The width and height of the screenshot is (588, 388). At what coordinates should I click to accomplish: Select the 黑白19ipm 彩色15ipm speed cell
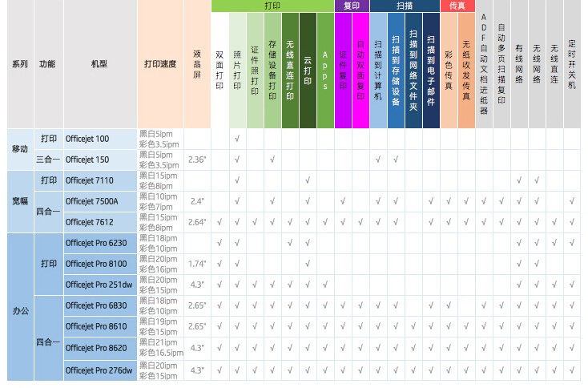(x=159, y=327)
